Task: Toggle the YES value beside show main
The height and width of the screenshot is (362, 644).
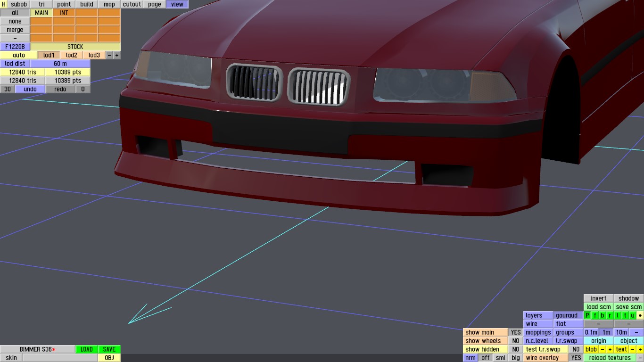Action: 516,332
